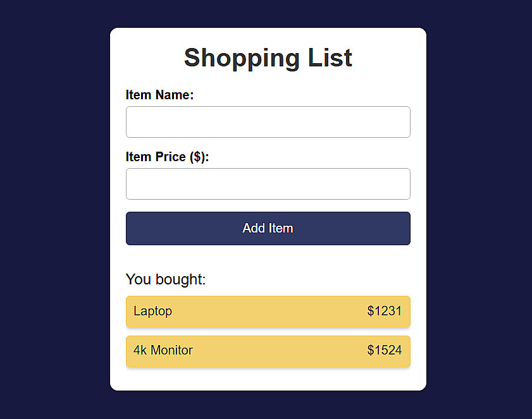
Task: Click the Item Name input field
Action: [268, 122]
